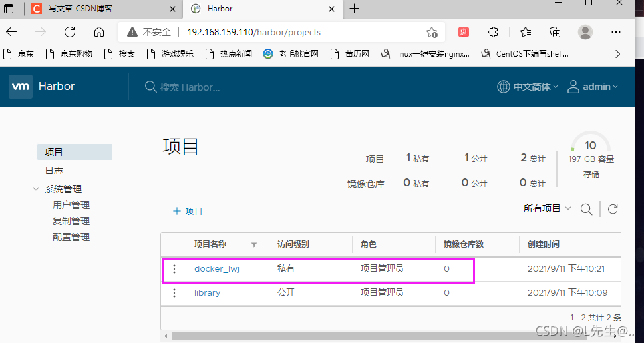Click 2021/9/11 下午10:09 creation time
This screenshot has width=644, height=343.
pos(567,293)
